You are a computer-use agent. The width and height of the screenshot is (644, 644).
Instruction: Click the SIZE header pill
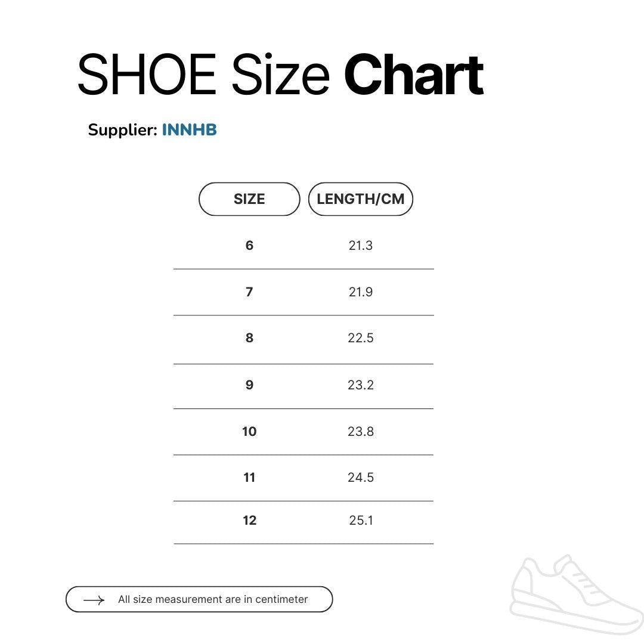pos(249,199)
